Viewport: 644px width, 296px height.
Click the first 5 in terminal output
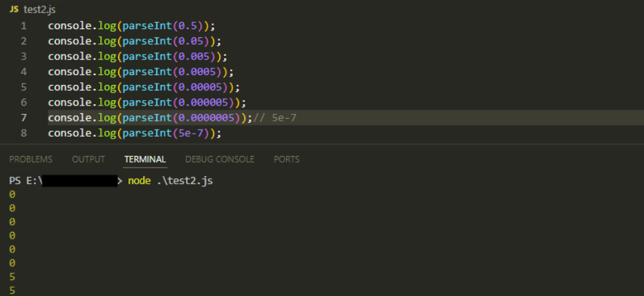pyautogui.click(x=12, y=277)
